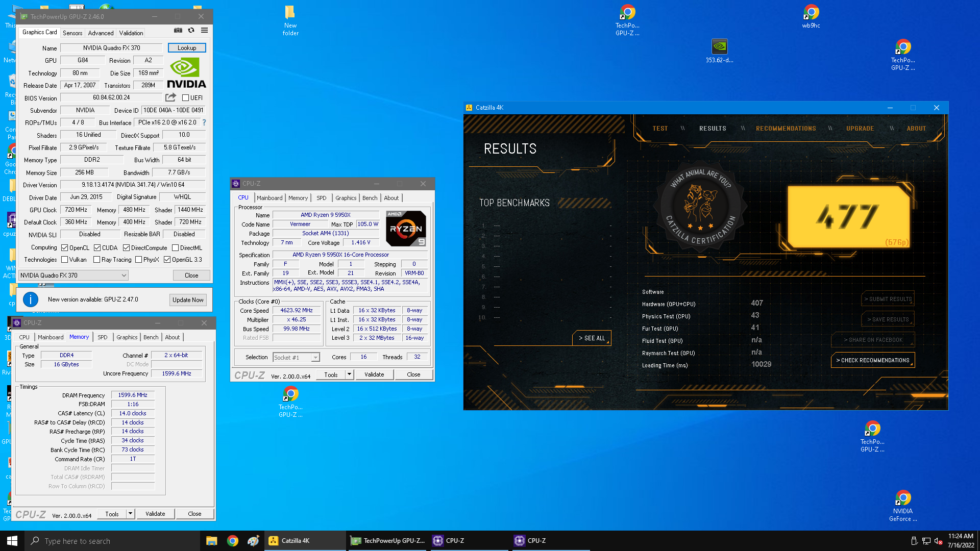Click the NVIDIA logo in GPU-Z
This screenshot has width=980, height=551.
(x=186, y=73)
